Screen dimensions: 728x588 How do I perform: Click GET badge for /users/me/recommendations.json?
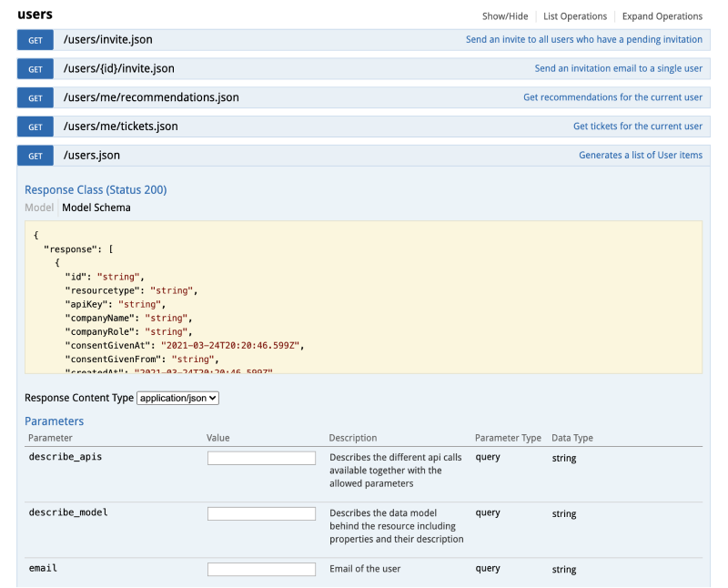click(35, 98)
